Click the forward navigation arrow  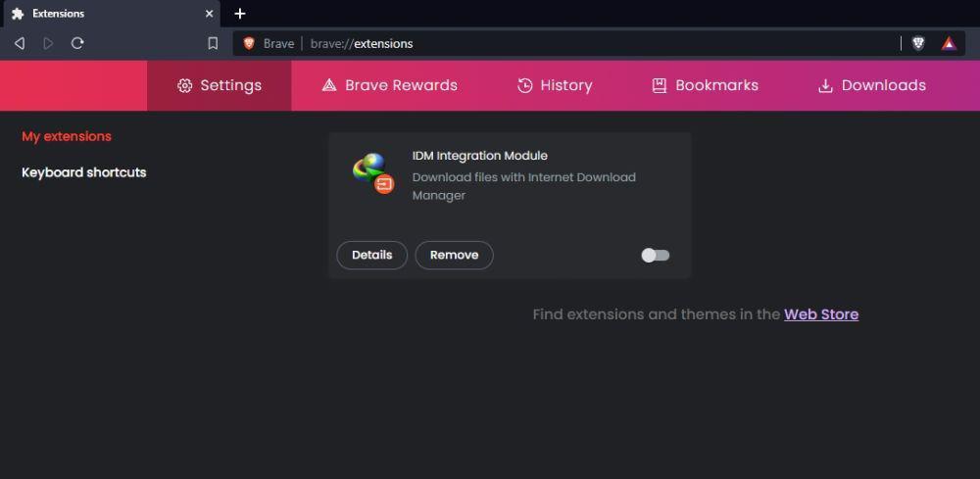pyautogui.click(x=48, y=43)
